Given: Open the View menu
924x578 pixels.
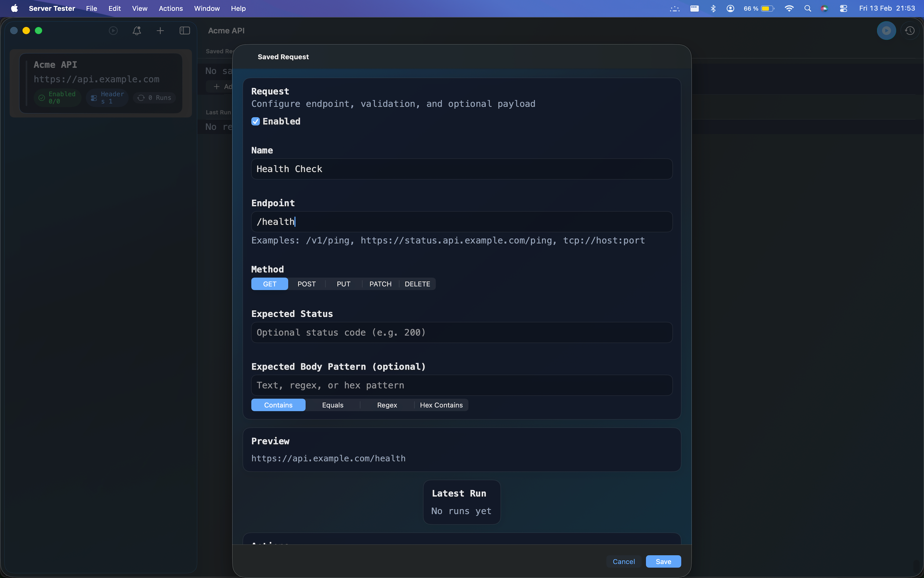Looking at the screenshot, I should 140,8.
